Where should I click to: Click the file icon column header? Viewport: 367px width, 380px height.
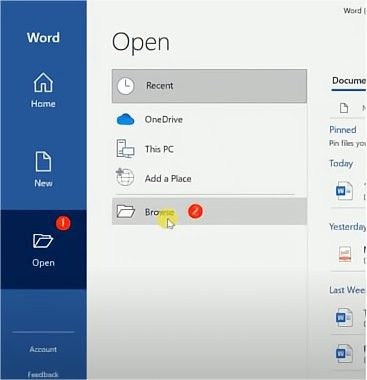pyautogui.click(x=344, y=108)
